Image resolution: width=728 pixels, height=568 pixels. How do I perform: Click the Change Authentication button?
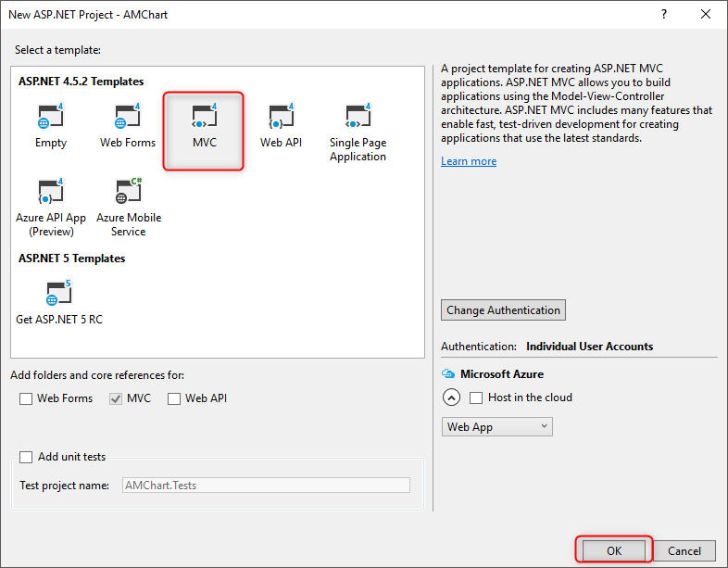pos(503,309)
